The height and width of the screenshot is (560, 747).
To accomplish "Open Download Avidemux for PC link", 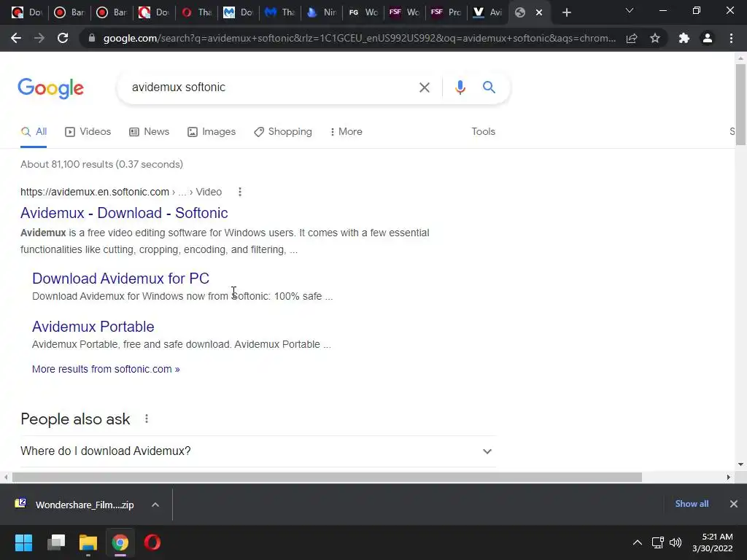I will tap(120, 279).
